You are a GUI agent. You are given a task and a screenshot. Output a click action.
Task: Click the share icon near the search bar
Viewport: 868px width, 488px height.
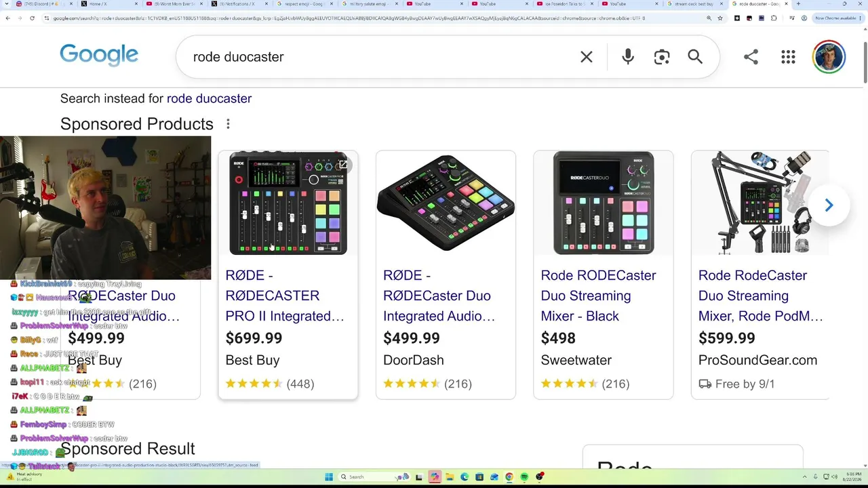click(x=751, y=57)
